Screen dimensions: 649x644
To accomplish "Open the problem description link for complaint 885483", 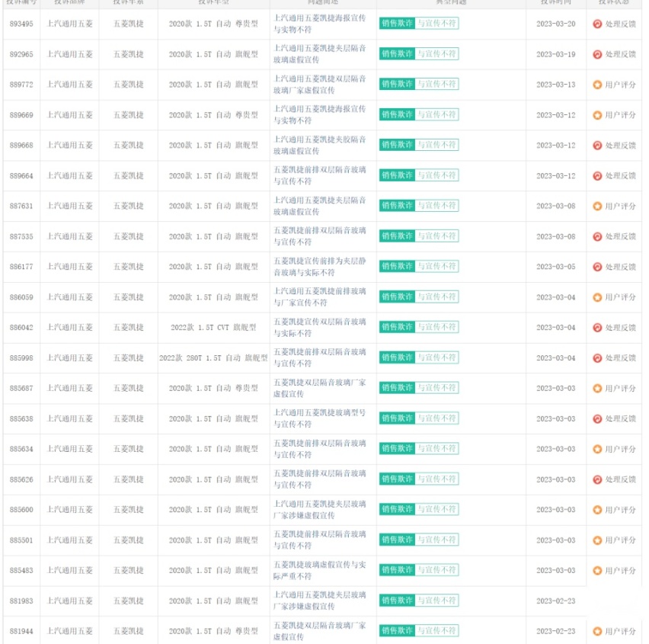I will coord(319,570).
